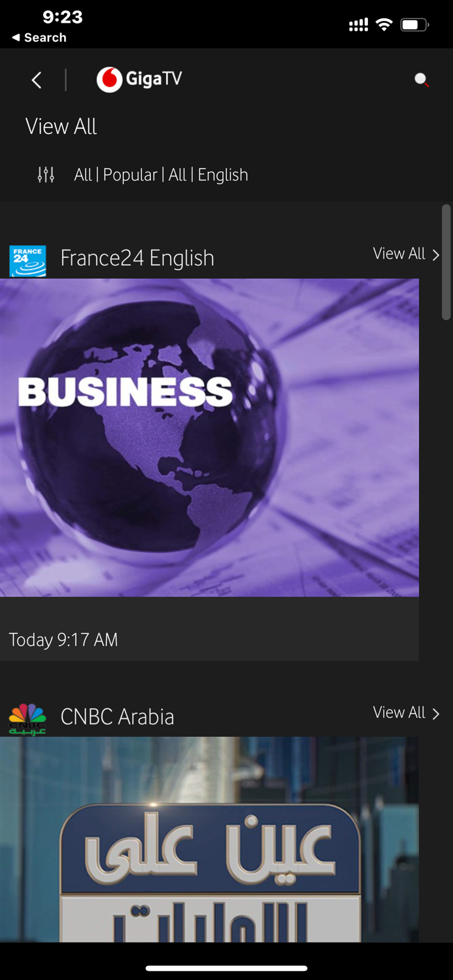Open the CNBC Arabia show thumbnail
This screenshot has height=980, width=453.
[209, 840]
